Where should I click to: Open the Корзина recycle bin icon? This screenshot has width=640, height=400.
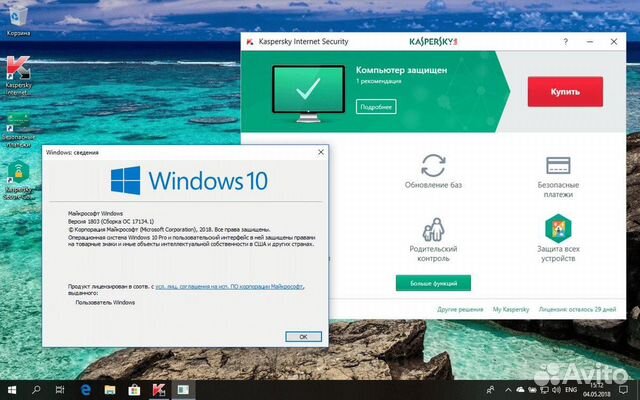[x=18, y=20]
